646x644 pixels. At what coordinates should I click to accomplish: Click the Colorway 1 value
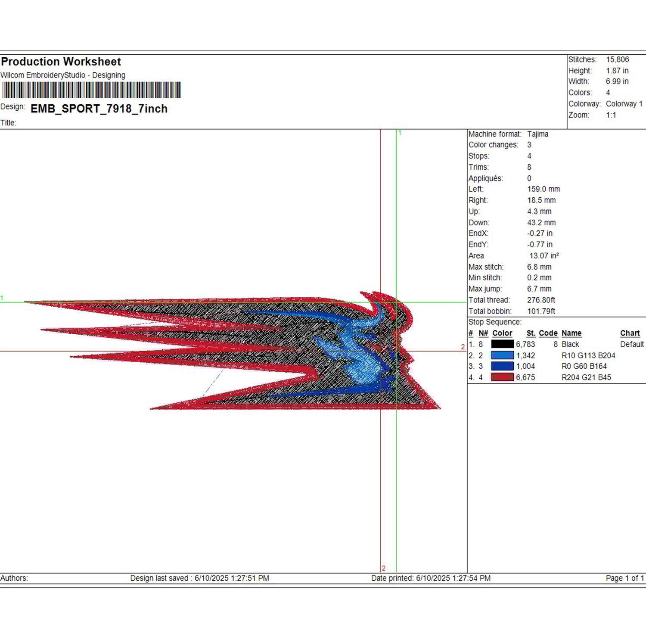[x=624, y=104]
